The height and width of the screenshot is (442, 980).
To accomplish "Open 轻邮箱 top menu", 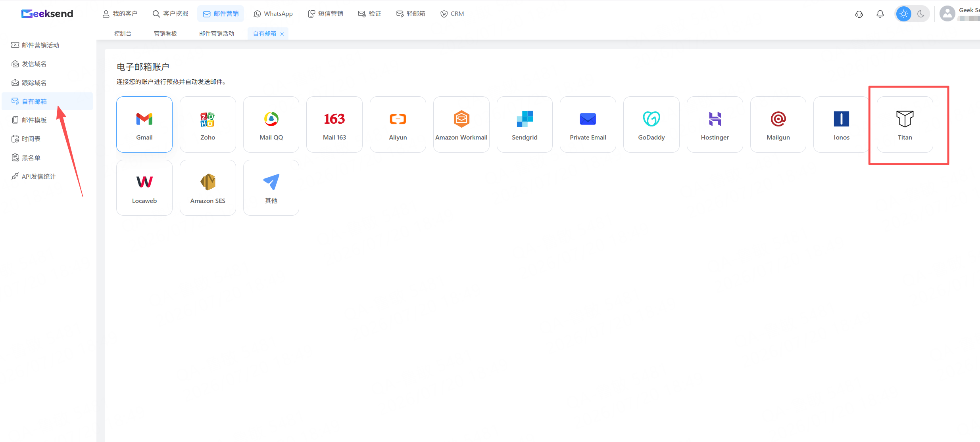I will [411, 14].
